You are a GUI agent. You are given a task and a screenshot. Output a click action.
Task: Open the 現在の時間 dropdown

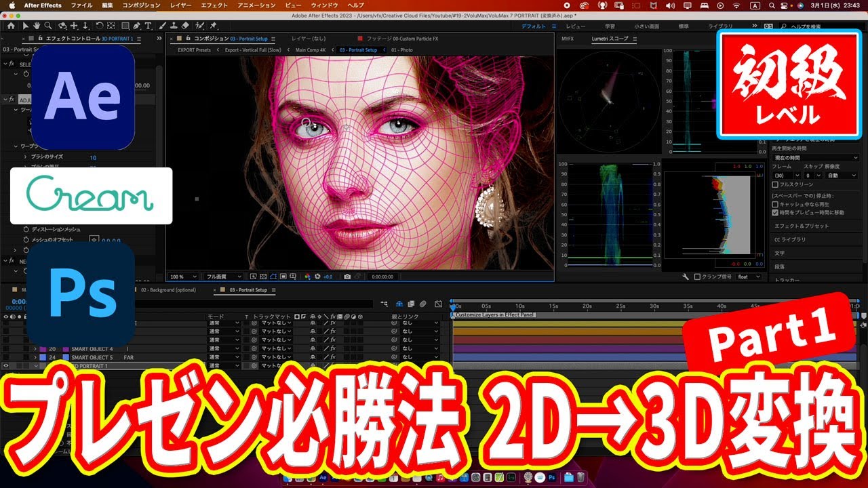click(816, 157)
